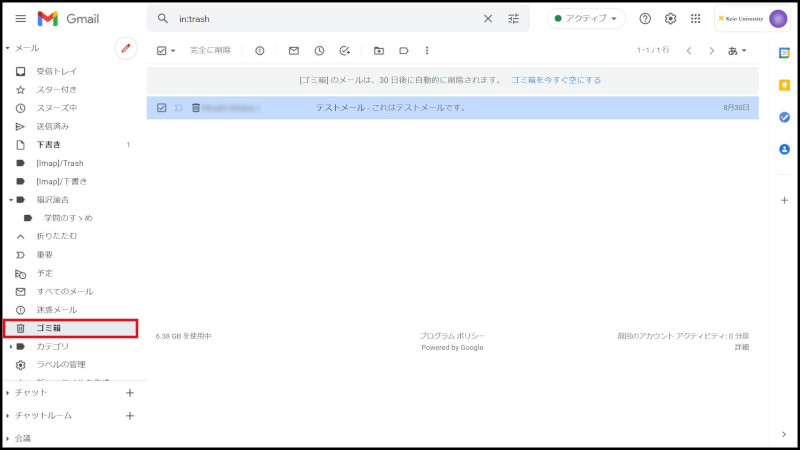Screen dimensions: 800x450
Task: Click the compose pencil icon
Action: [126, 48]
